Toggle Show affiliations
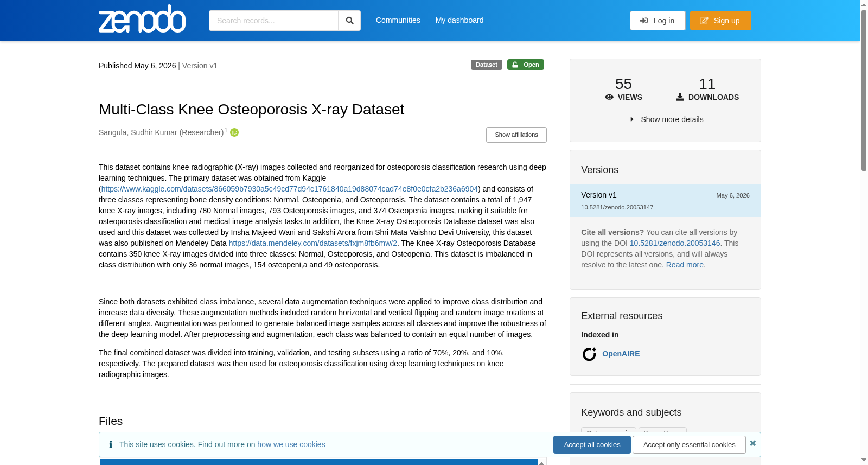The width and height of the screenshot is (868, 465). pos(516,135)
